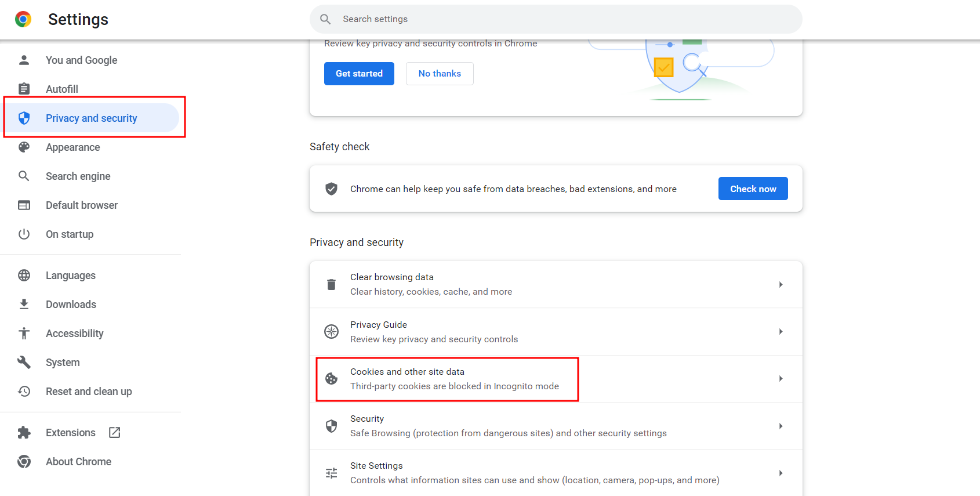
Task: Click the Default browser window icon
Action: tap(24, 205)
